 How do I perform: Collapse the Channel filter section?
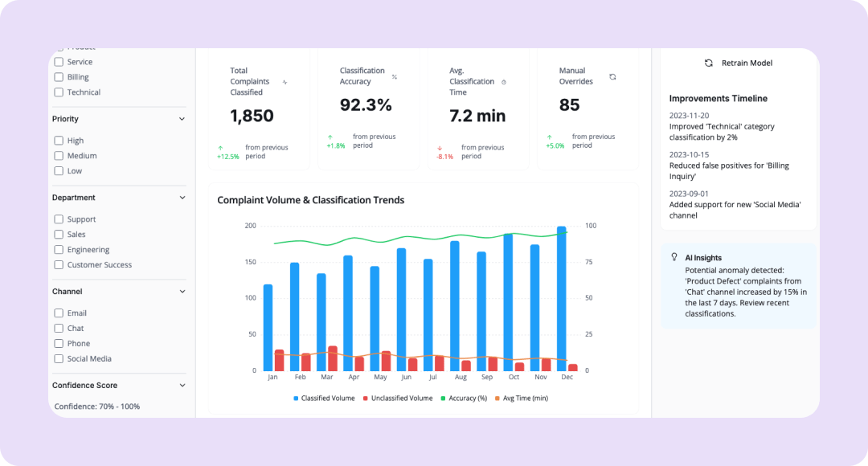click(x=182, y=292)
